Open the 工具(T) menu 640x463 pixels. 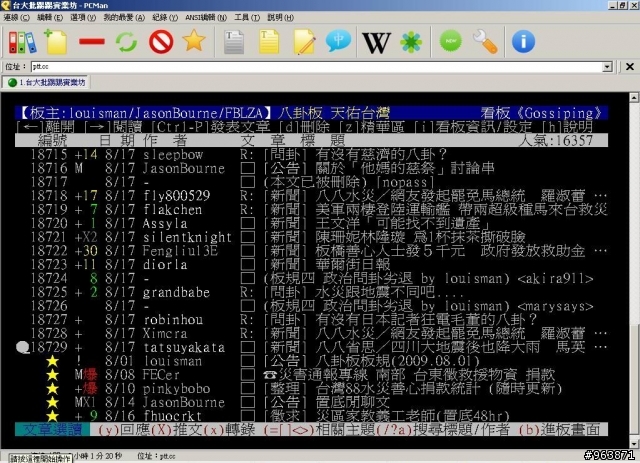click(x=247, y=18)
